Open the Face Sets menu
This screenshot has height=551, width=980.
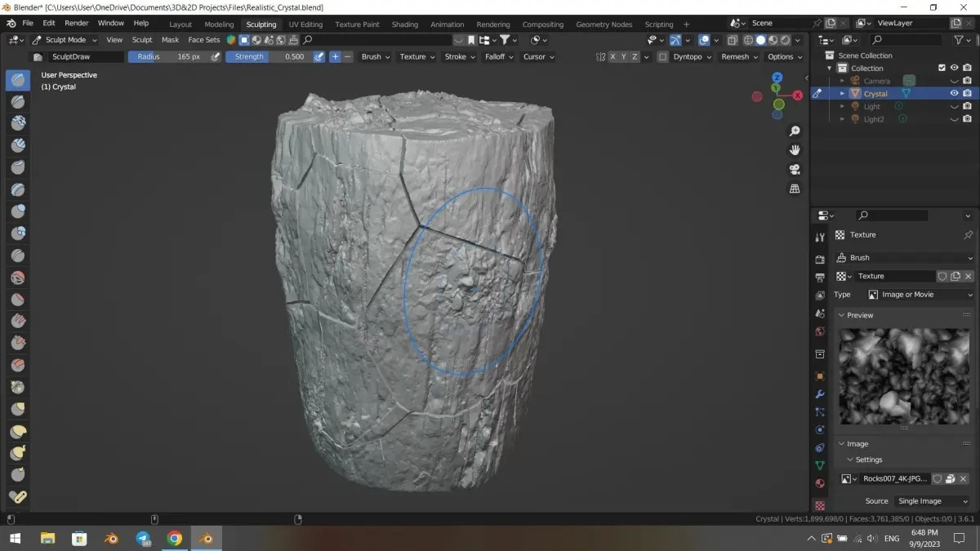(203, 39)
